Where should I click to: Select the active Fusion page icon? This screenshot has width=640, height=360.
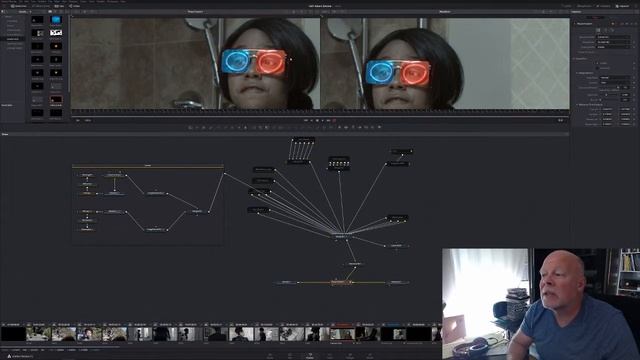310,356
